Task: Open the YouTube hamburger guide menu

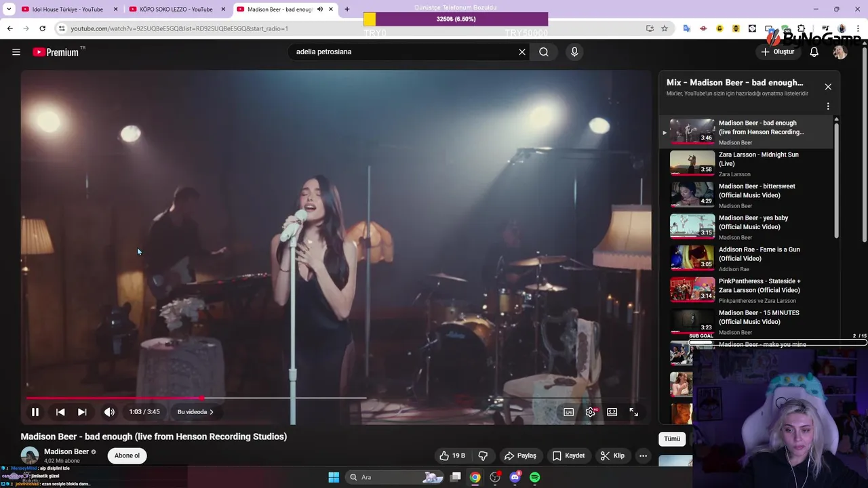Action: [x=16, y=52]
